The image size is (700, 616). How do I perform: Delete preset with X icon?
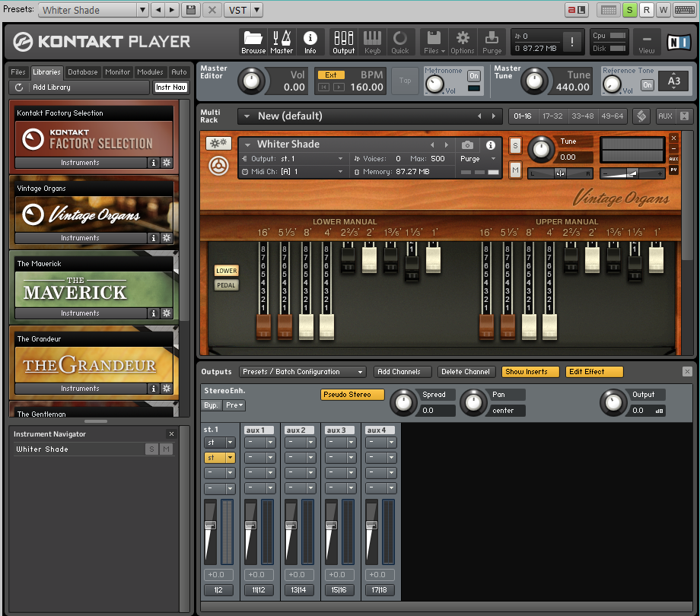click(x=212, y=10)
